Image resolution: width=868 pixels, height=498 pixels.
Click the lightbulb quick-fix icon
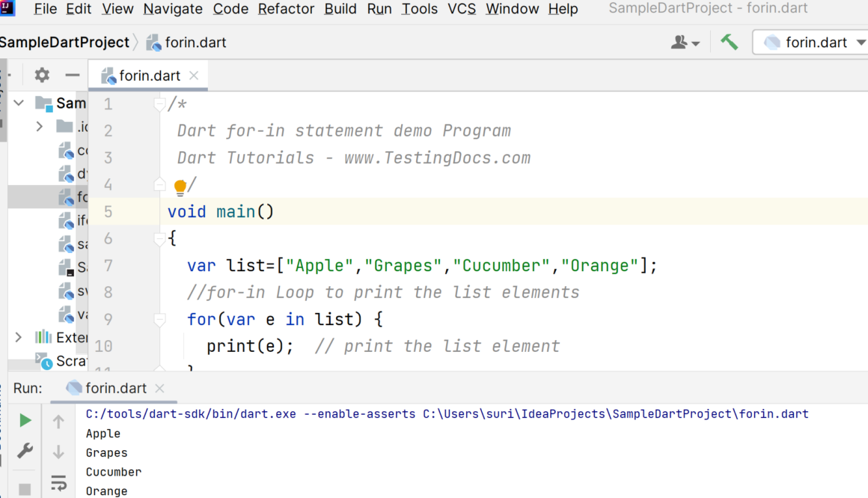pos(180,186)
